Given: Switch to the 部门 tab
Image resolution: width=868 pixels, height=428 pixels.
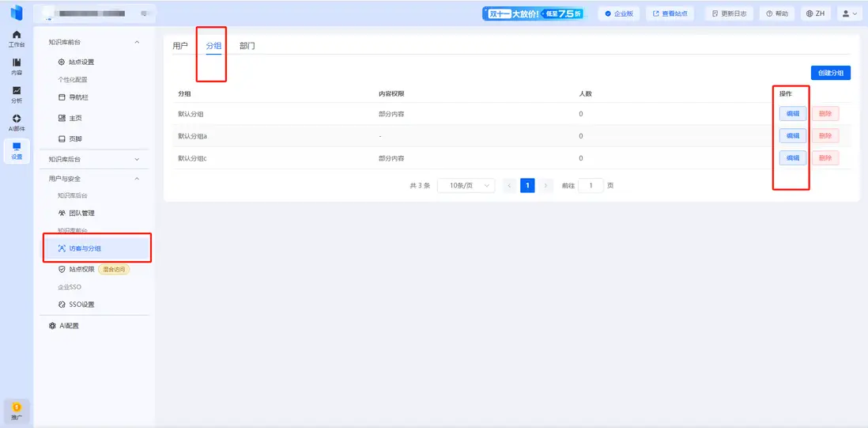Looking at the screenshot, I should click(247, 46).
